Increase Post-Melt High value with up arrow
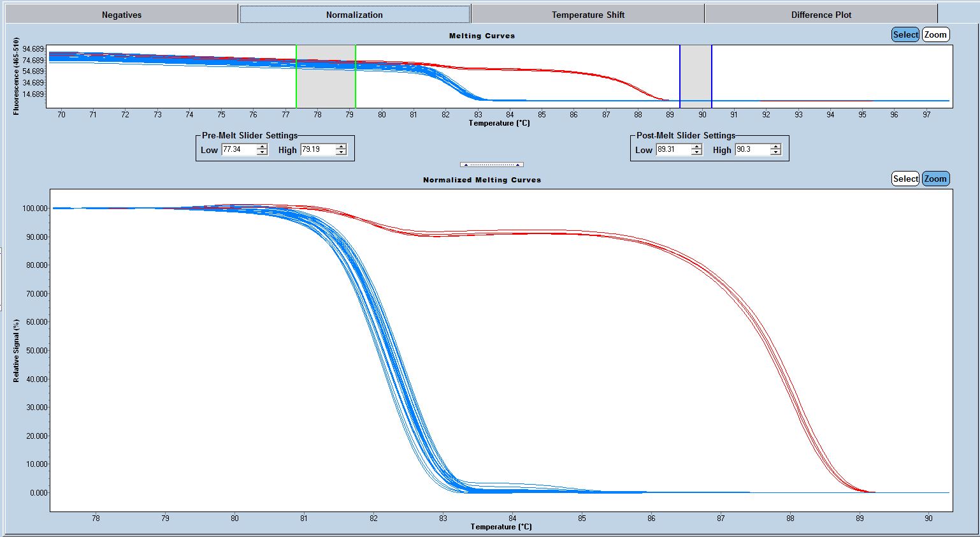 click(775, 147)
